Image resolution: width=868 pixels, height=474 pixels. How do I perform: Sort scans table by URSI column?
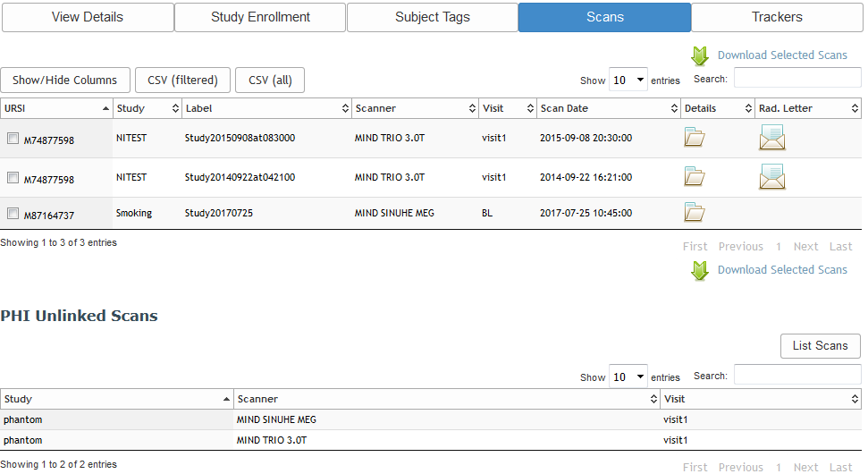click(x=56, y=108)
